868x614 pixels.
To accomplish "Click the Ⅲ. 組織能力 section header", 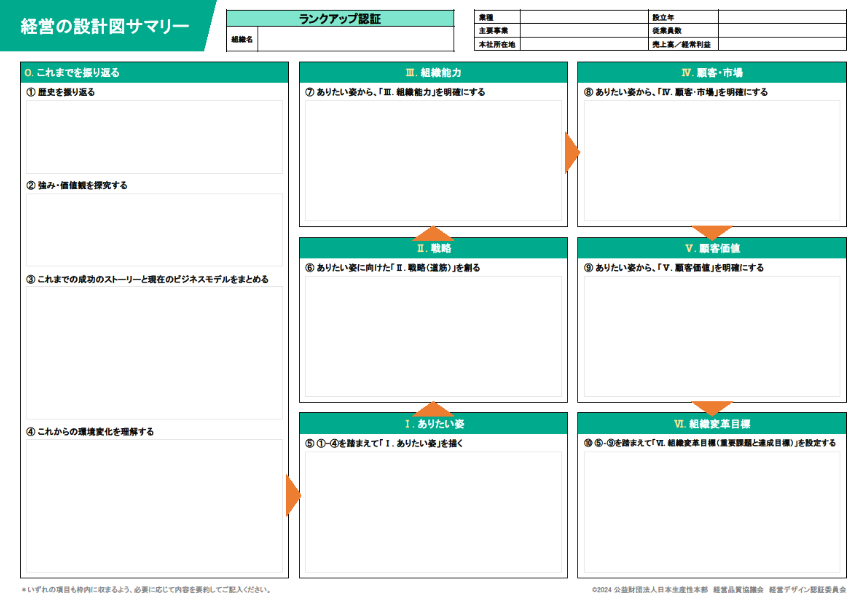I will click(433, 72).
